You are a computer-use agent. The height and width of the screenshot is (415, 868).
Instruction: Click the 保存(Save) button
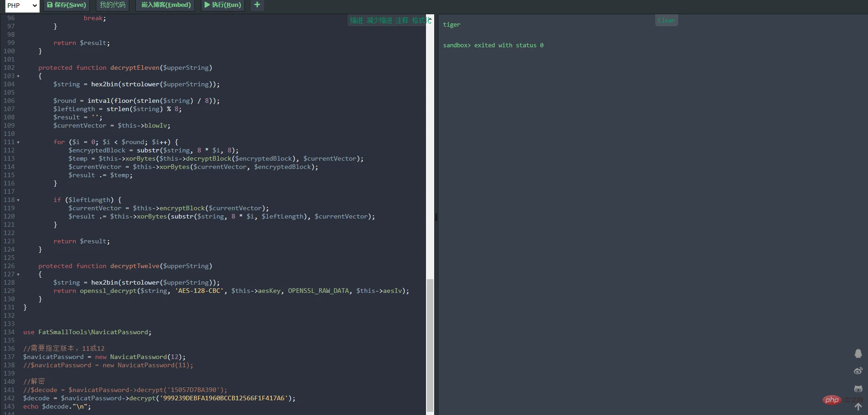click(x=66, y=5)
